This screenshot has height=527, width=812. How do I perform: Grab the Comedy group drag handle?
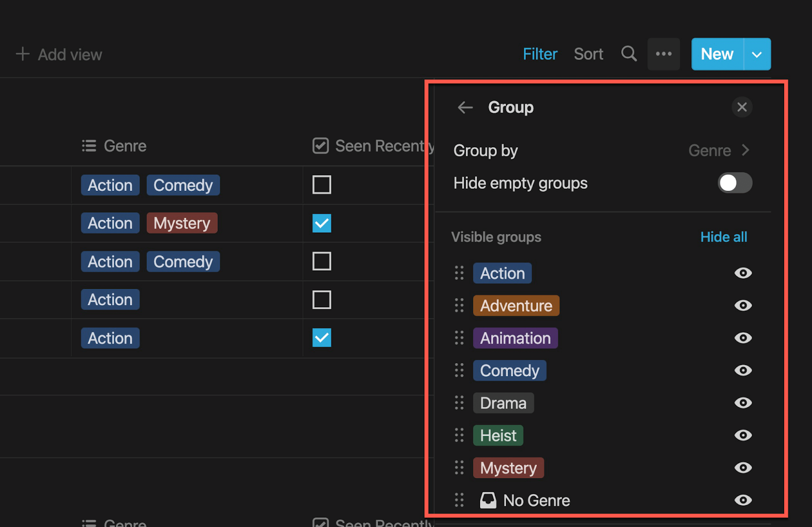(459, 371)
